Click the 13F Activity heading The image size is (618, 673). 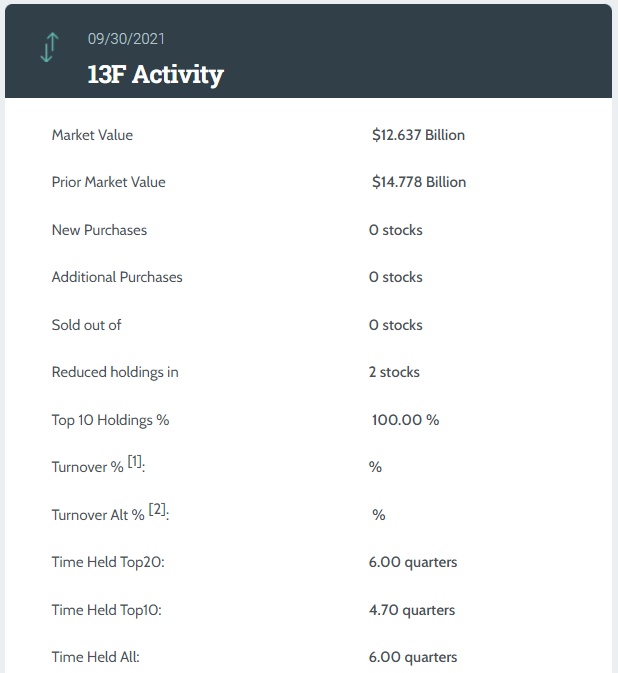(155, 74)
